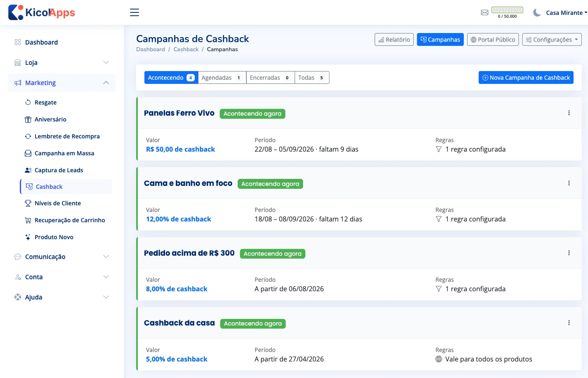Collapse the Marketing sidebar section
The image size is (588, 378).
coord(62,83)
